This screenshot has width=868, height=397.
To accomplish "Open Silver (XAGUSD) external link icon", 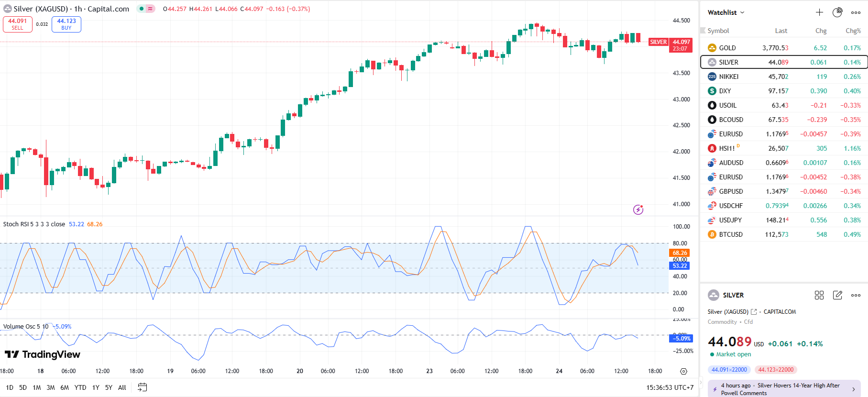I will coord(754,312).
